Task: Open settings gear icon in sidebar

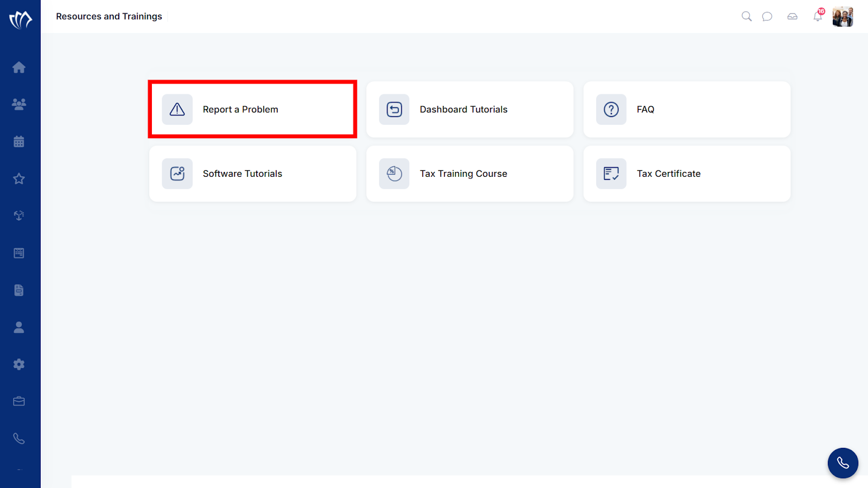Action: (19, 364)
